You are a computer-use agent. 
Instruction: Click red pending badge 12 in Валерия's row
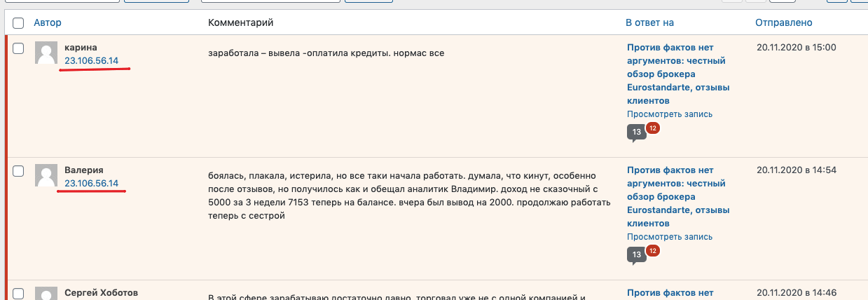coord(652,250)
